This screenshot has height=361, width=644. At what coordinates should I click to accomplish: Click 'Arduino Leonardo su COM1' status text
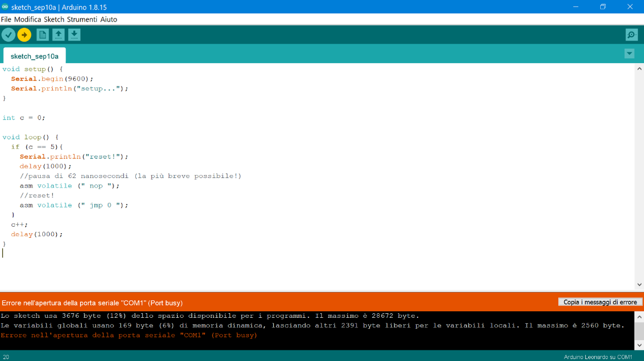click(598, 357)
